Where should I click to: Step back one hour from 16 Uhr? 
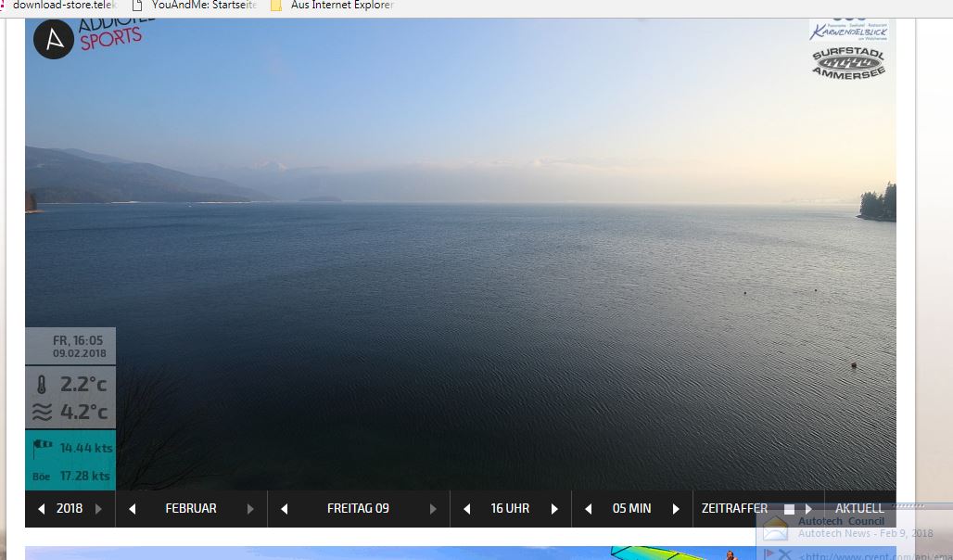[x=467, y=509]
